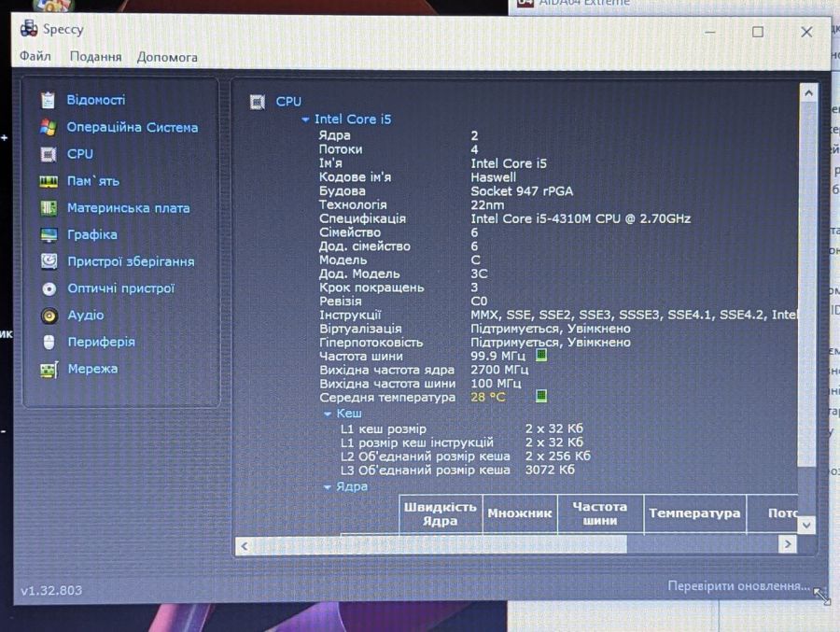Open the Графіка section
Image resolution: width=840 pixels, height=632 pixels.
(92, 235)
